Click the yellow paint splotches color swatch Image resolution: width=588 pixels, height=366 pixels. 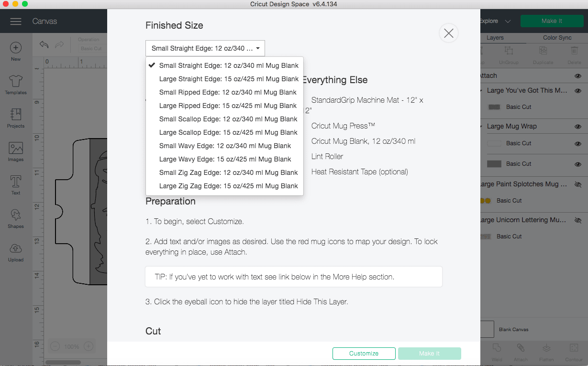(485, 201)
